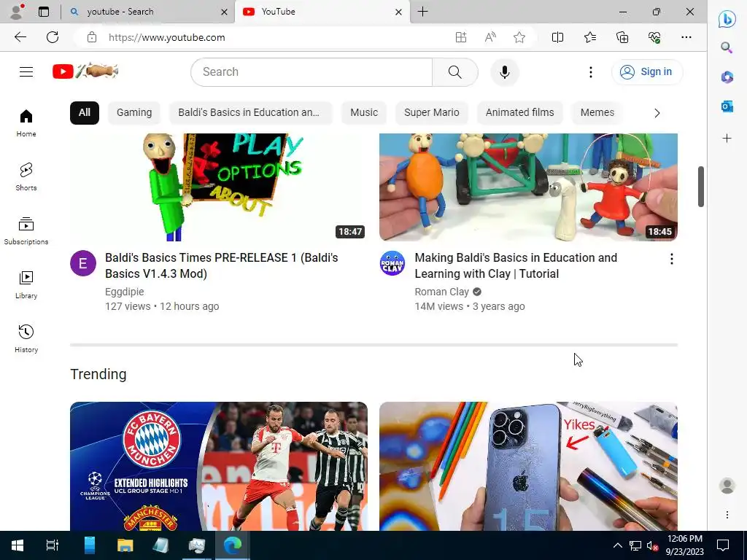This screenshot has height=560, width=747.
Task: Select Baldi's Basics in Education chip
Action: [x=250, y=113]
